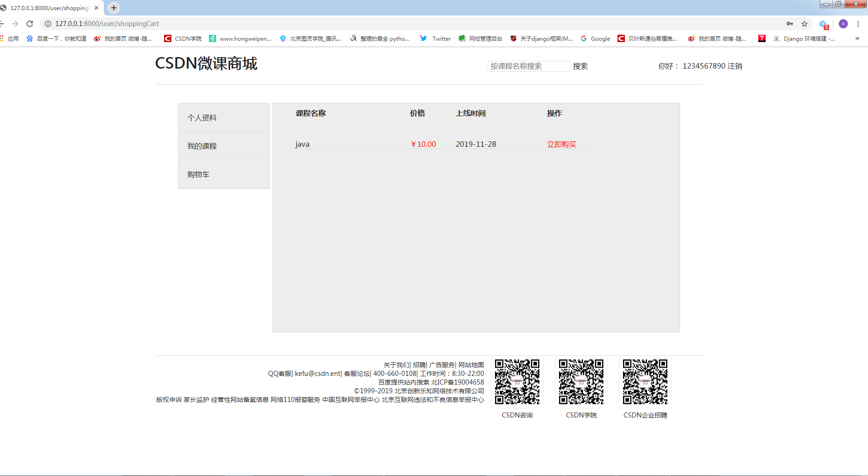Open the 个人资料 sidebar item
This screenshot has height=476, width=868.
pyautogui.click(x=224, y=118)
